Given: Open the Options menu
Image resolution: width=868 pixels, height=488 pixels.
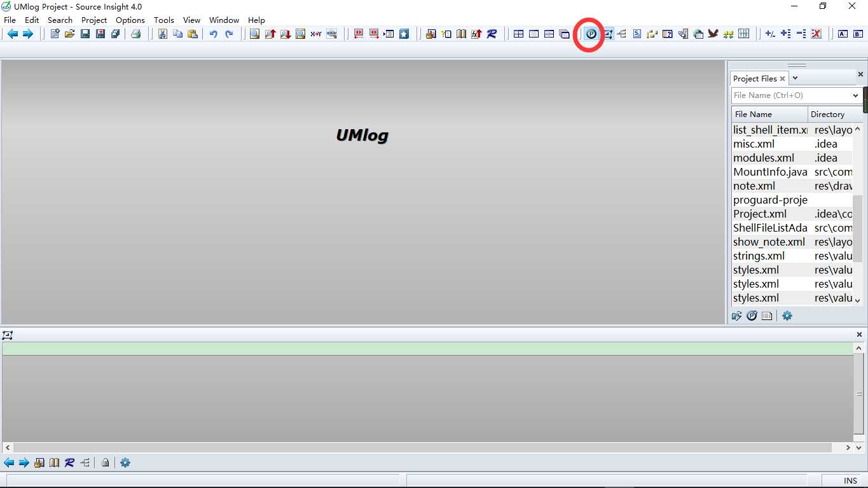Looking at the screenshot, I should (130, 20).
